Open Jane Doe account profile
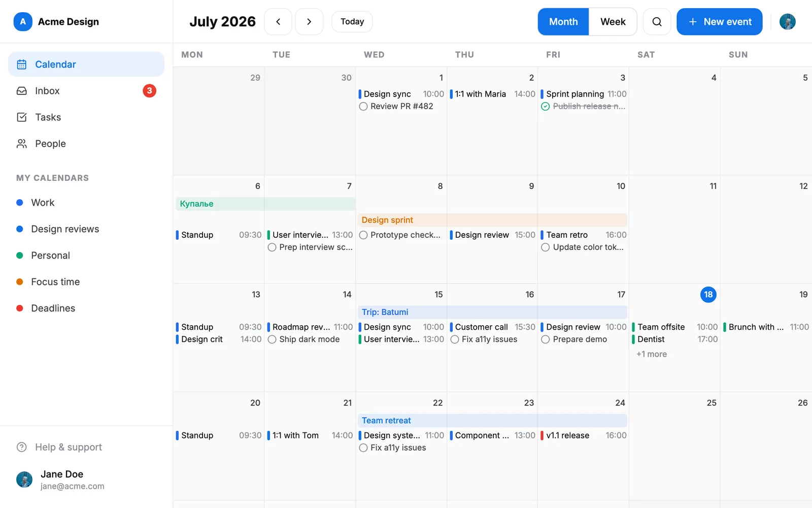812x508 pixels. (x=86, y=480)
